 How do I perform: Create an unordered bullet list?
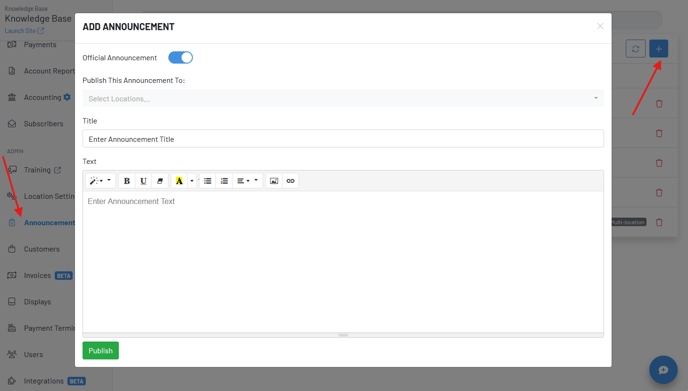click(208, 181)
